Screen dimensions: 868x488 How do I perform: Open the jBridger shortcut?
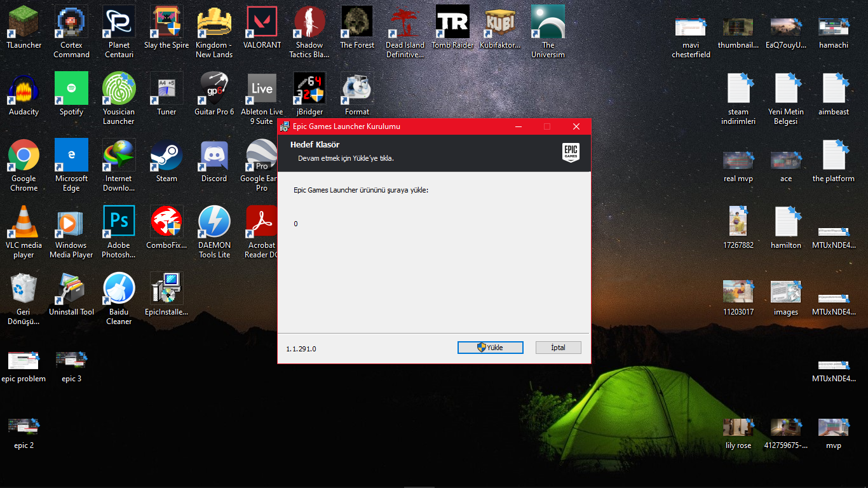pyautogui.click(x=309, y=94)
